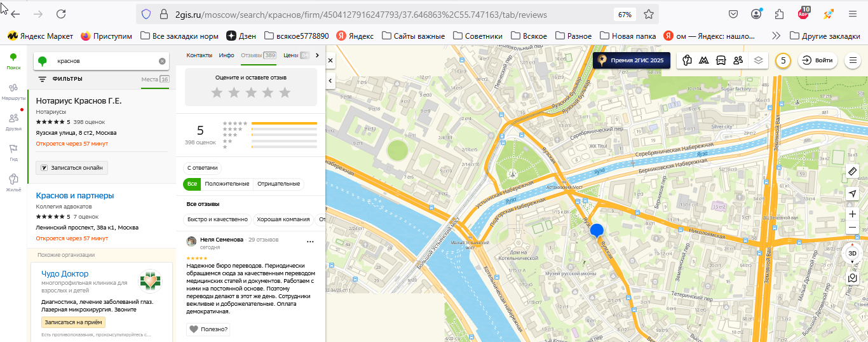Zoom out the map with minus
Screen dimensions: 868x342
click(x=853, y=228)
